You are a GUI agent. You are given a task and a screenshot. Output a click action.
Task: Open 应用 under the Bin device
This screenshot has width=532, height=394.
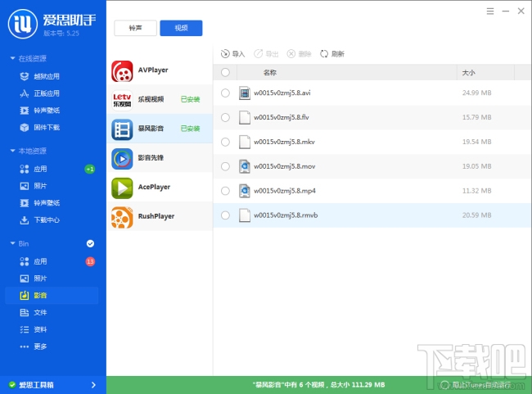point(34,261)
